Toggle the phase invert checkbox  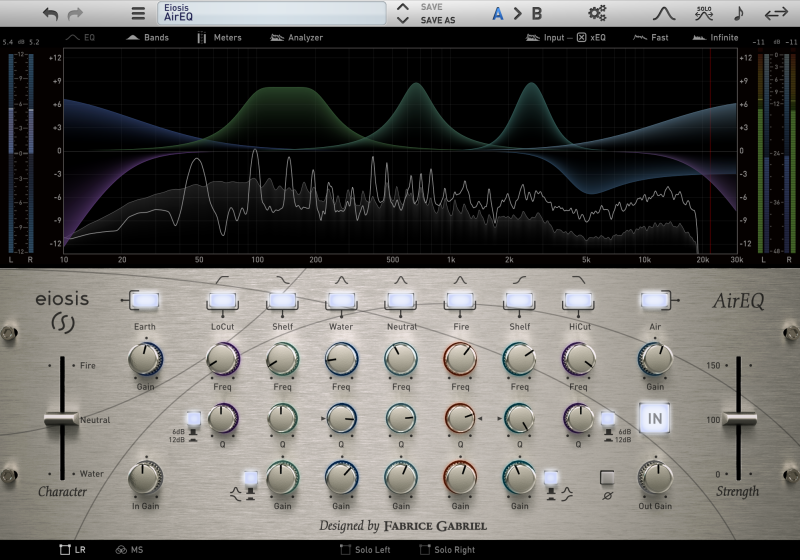606,477
